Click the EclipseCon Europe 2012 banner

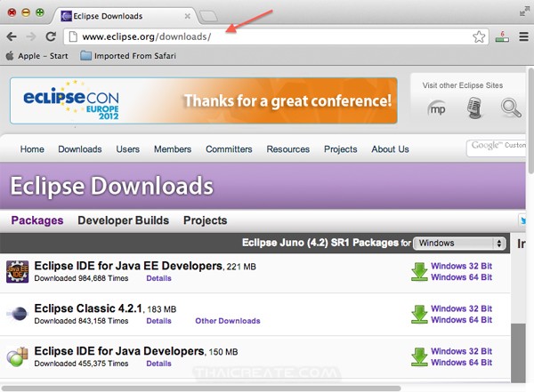click(x=204, y=100)
